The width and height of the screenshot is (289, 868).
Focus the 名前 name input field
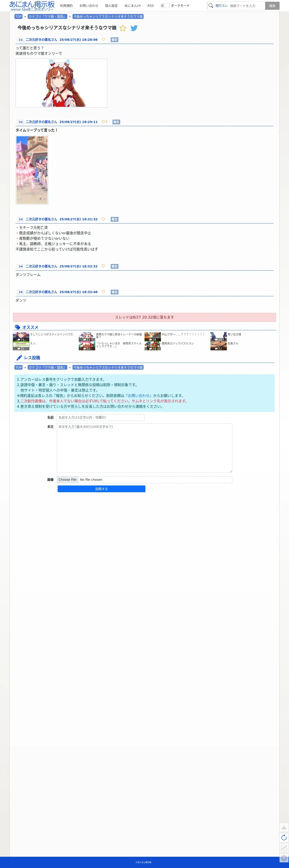pyautogui.click(x=100, y=417)
